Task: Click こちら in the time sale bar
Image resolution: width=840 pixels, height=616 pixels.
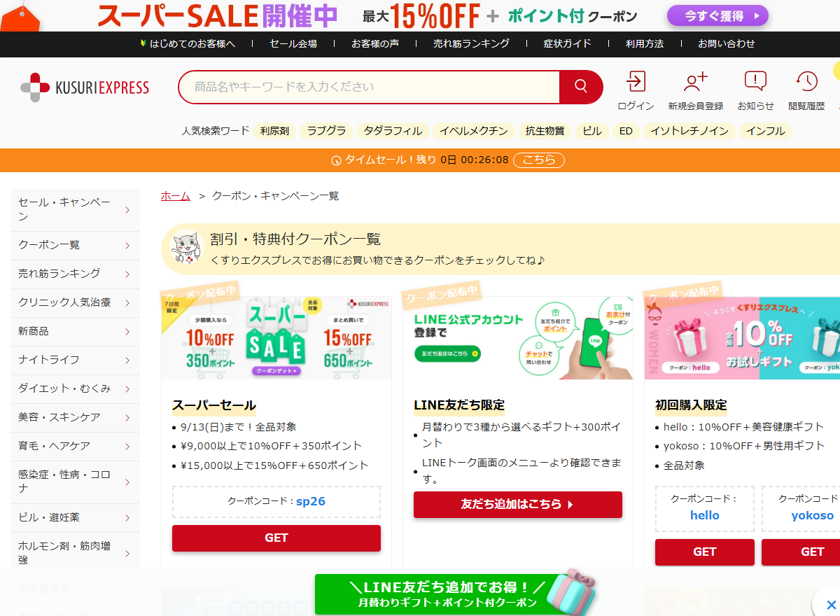Action: pos(539,160)
